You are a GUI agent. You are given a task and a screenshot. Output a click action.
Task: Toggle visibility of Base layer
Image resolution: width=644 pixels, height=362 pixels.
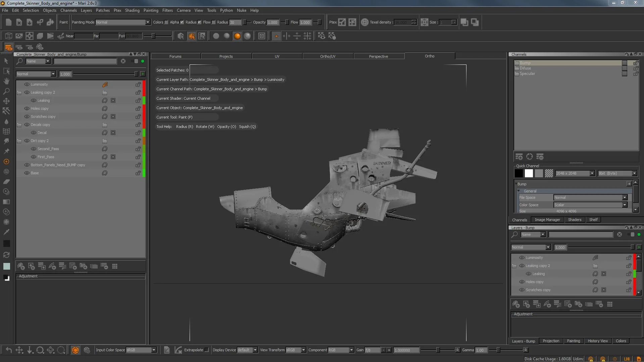[27, 173]
